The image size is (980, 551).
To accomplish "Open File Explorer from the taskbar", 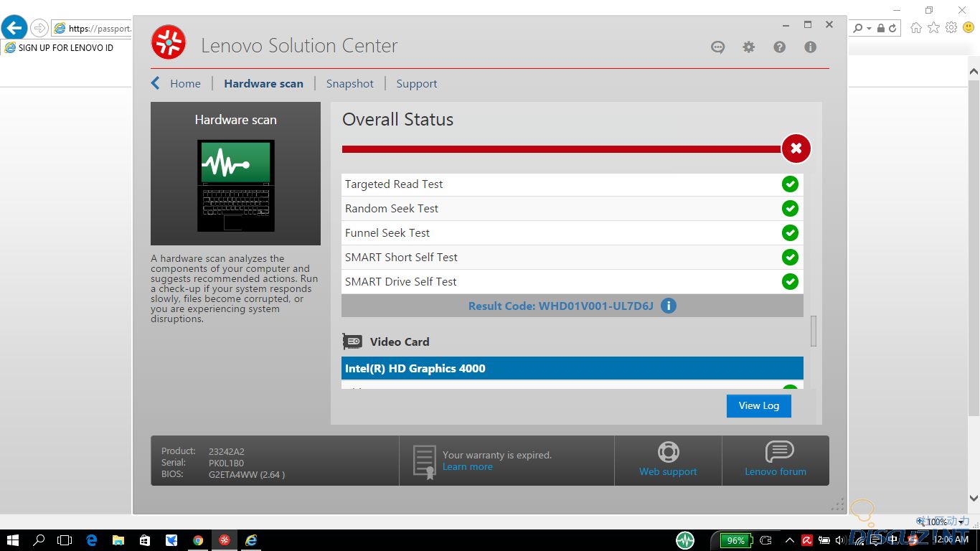I will (x=118, y=540).
